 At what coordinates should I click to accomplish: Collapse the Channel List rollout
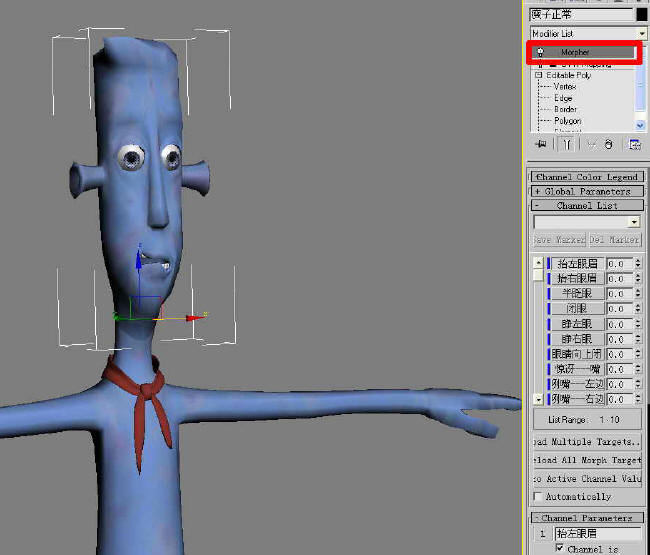pos(587,206)
